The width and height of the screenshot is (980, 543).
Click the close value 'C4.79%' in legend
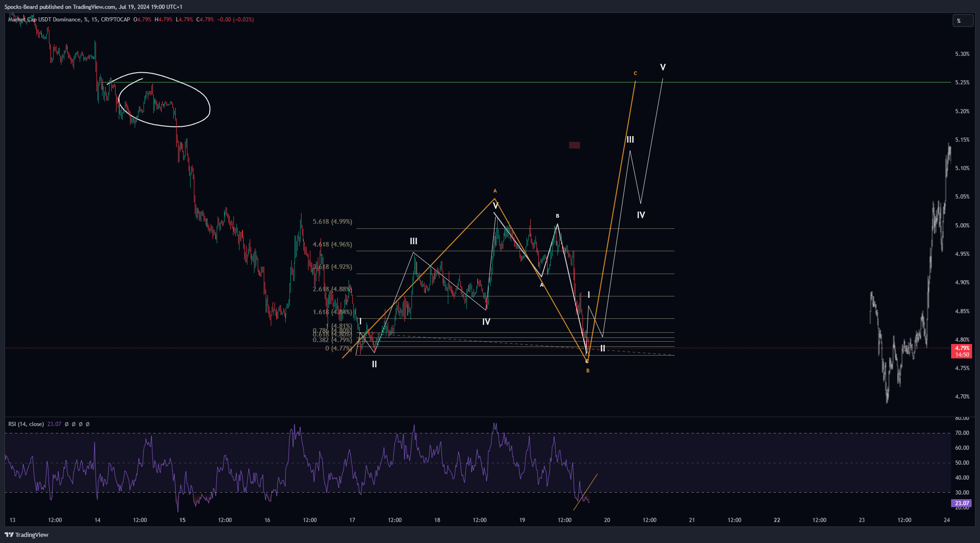(205, 20)
